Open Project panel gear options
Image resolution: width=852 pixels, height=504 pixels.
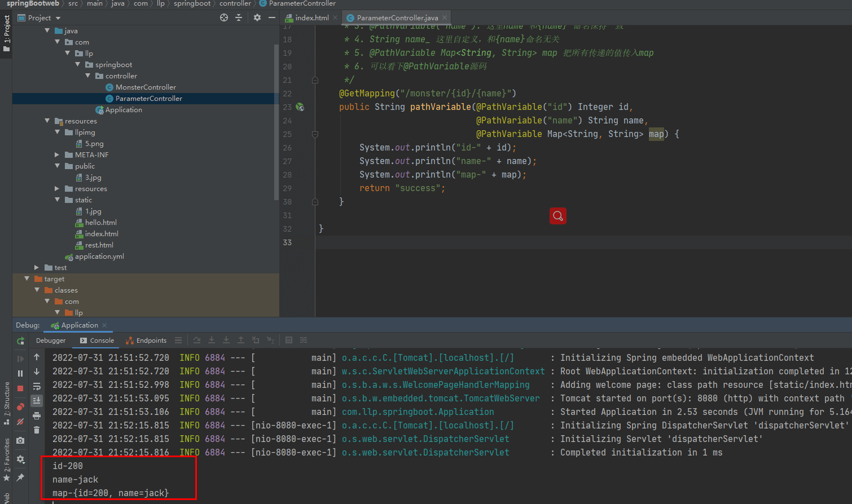coord(257,17)
